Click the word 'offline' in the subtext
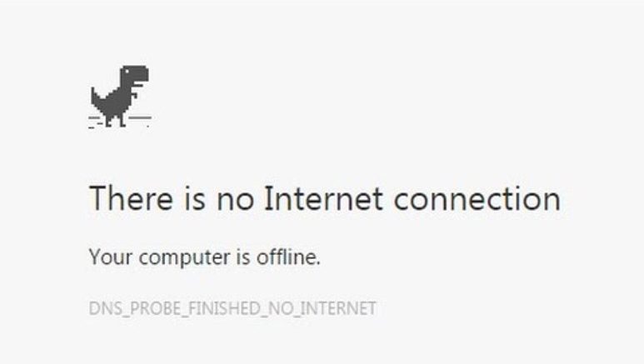Screen dimensions: 644x364 287,257
